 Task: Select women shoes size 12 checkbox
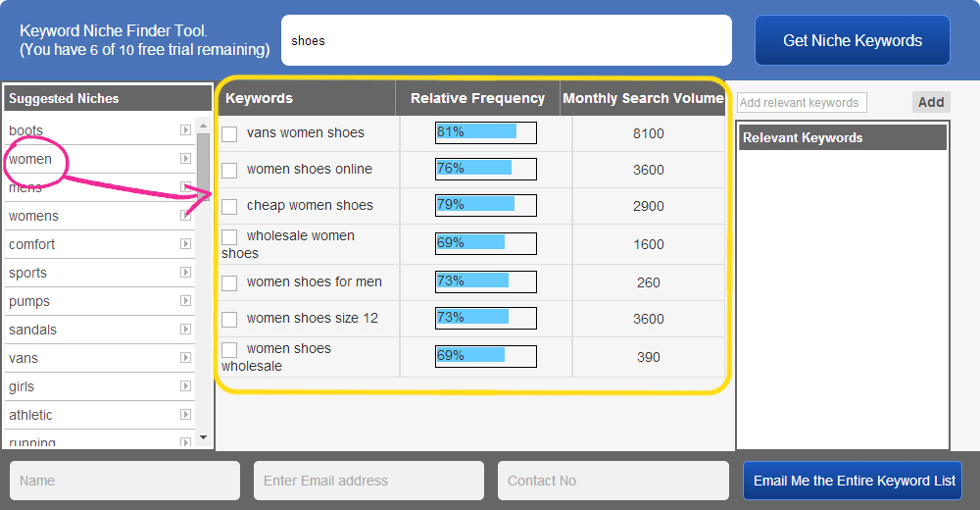[x=229, y=319]
